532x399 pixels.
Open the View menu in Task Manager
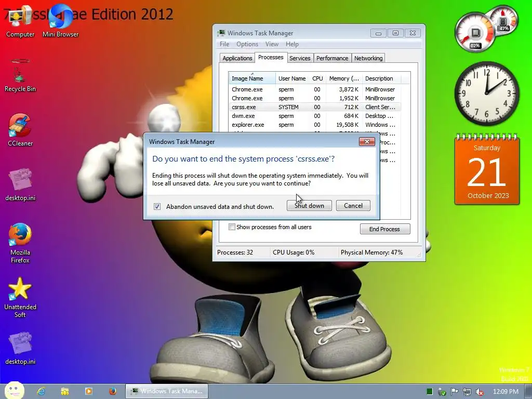pyautogui.click(x=272, y=44)
